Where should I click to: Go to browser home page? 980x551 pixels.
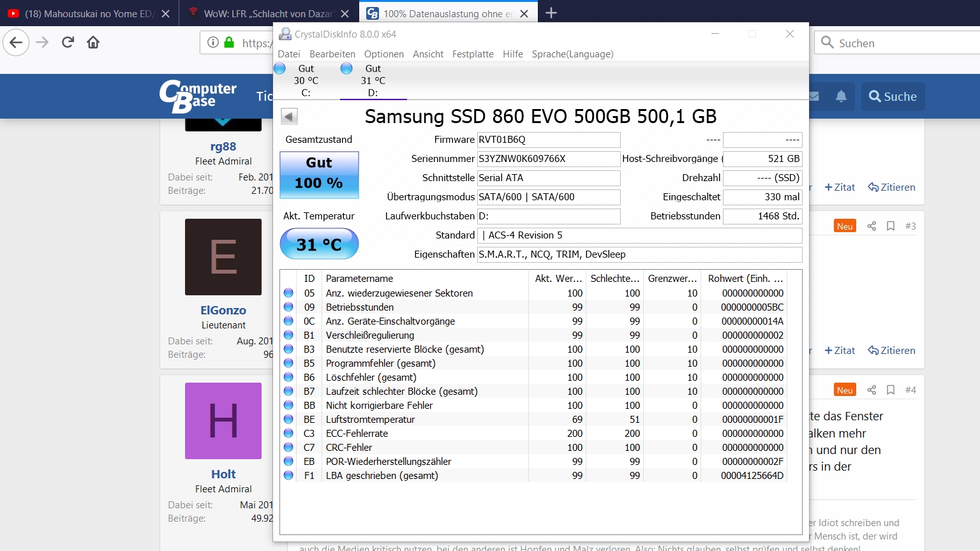coord(93,43)
